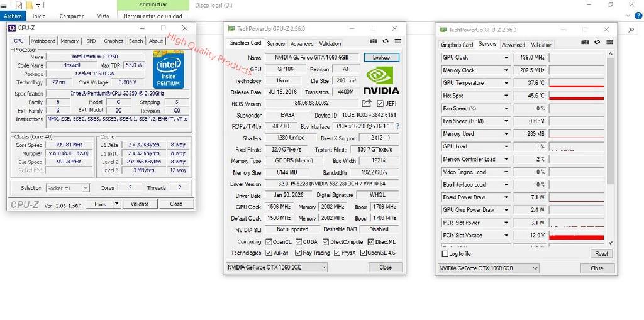Take a screenshot in the Graphics Card GPU-Z window

[x=373, y=41]
